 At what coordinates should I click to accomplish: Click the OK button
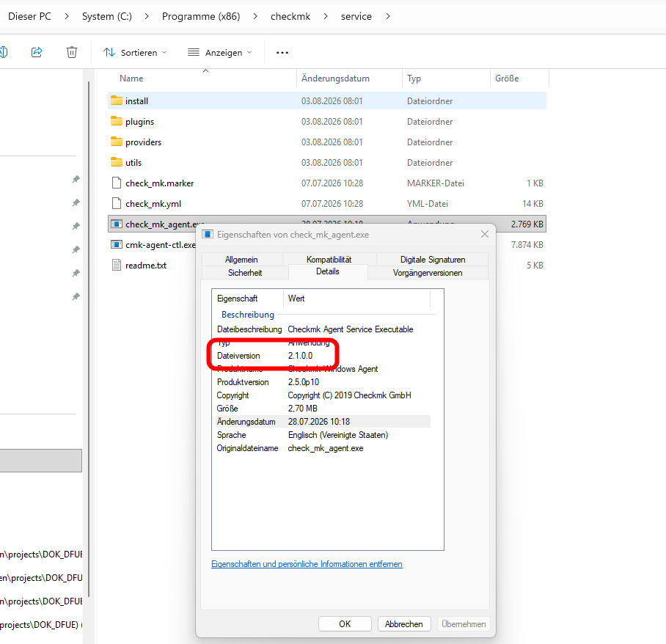point(345,623)
